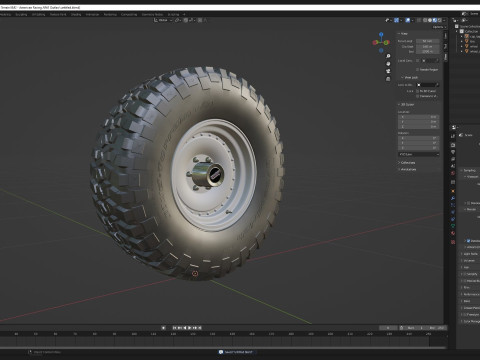Toggle viewport gizmos visibility icon

[396, 20]
